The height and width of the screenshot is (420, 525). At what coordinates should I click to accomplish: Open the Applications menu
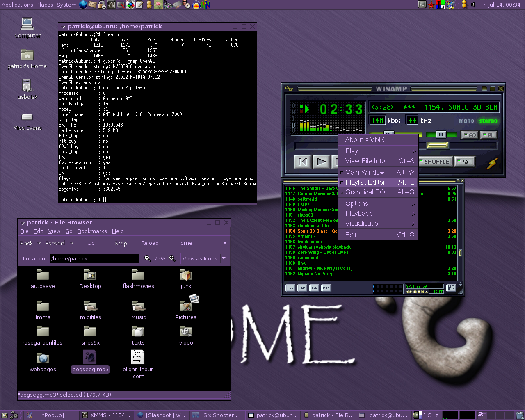tap(17, 5)
